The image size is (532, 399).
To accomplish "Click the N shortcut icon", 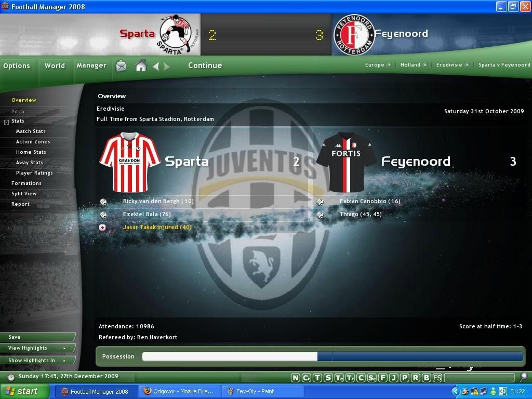I will 296,378.
